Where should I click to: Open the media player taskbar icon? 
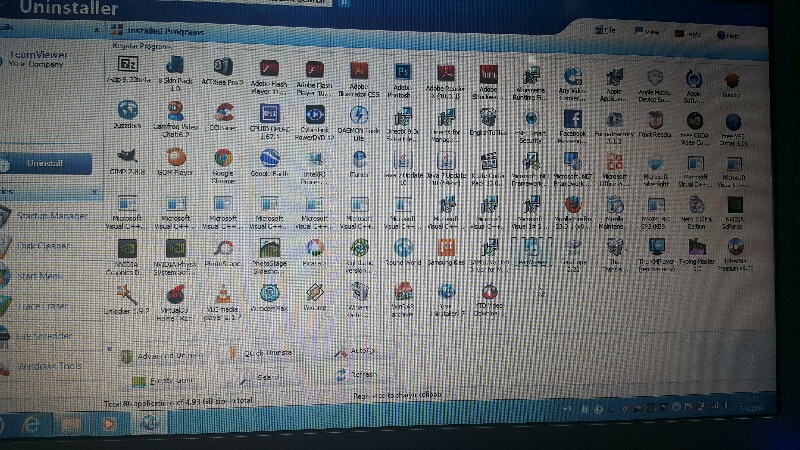[109, 424]
